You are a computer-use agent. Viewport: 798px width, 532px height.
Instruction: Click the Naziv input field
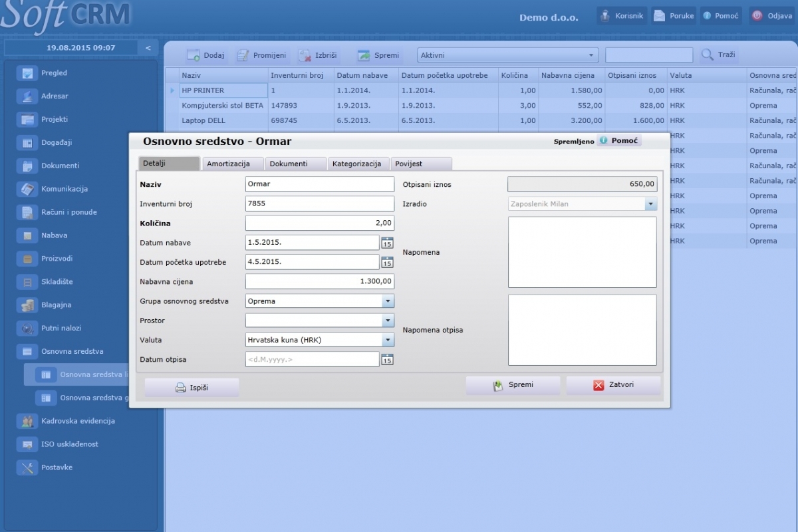point(320,184)
